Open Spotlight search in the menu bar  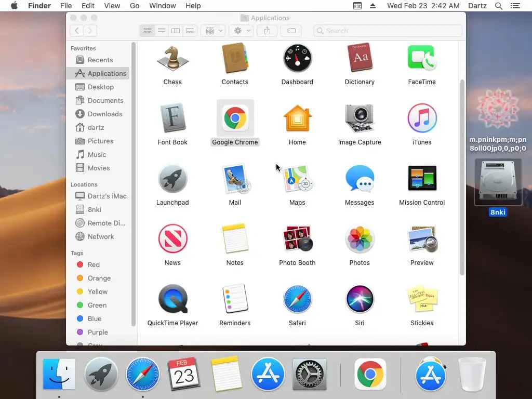[x=498, y=6]
